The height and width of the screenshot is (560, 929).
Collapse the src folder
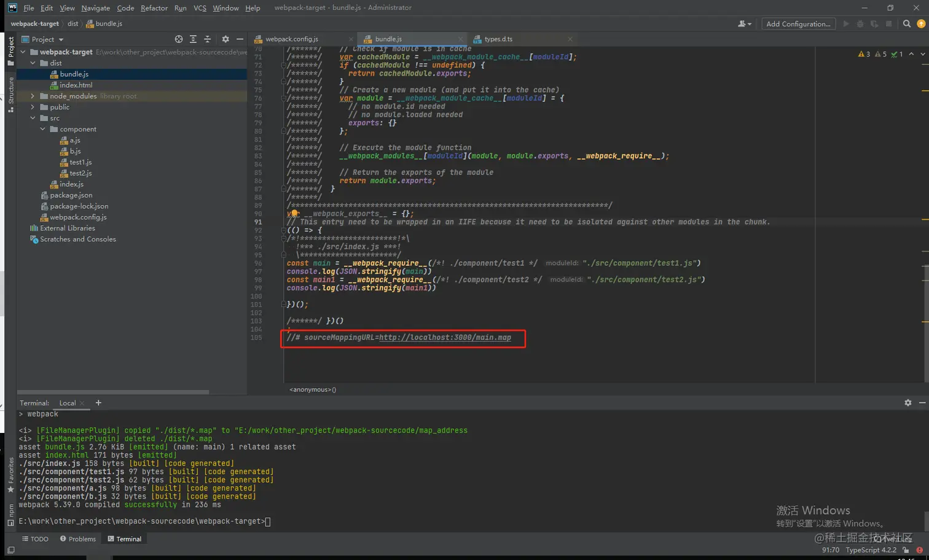tap(33, 119)
